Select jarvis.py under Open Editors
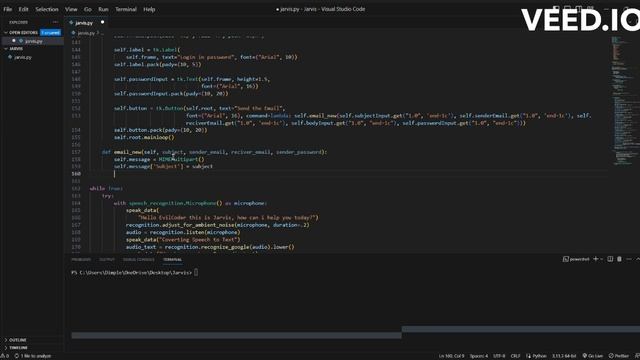 point(33,41)
